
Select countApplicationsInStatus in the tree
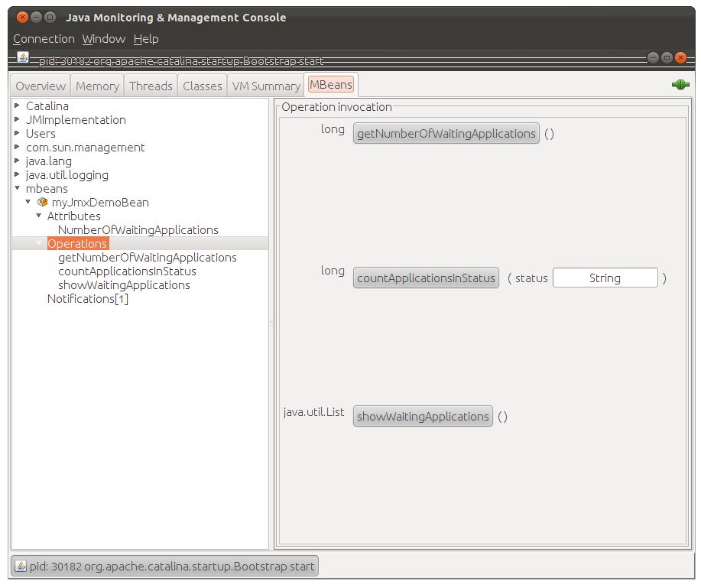pos(127,271)
